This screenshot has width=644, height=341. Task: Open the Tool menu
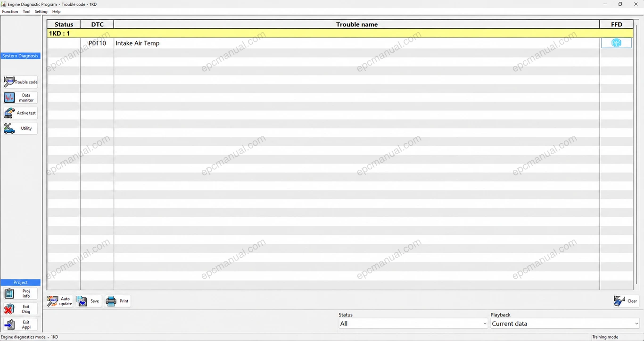26,11
